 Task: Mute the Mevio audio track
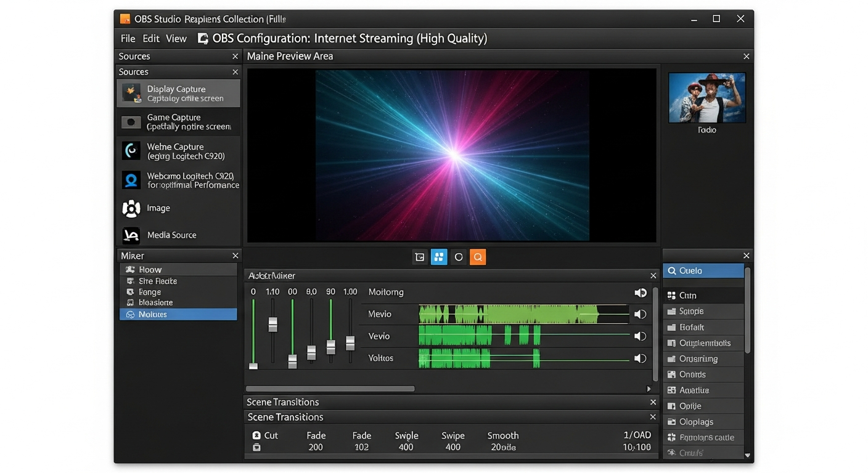point(640,314)
